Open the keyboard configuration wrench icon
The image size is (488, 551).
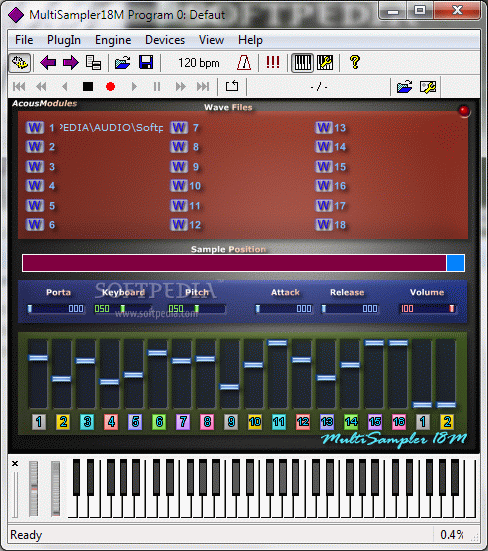325,63
